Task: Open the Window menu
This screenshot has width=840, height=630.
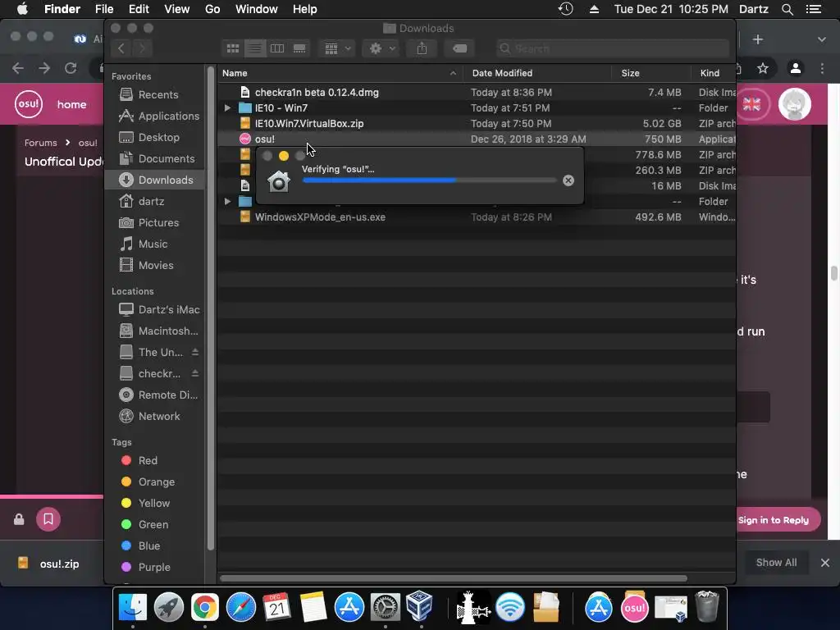Action: 257,9
